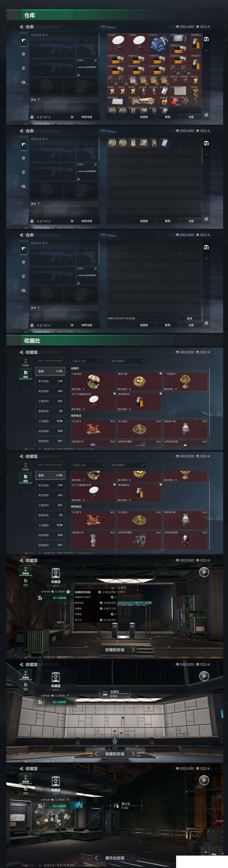Click the round disc icon in 收藏柜 view
Image resolution: width=228 pixels, height=868 pixels.
[204, 676]
